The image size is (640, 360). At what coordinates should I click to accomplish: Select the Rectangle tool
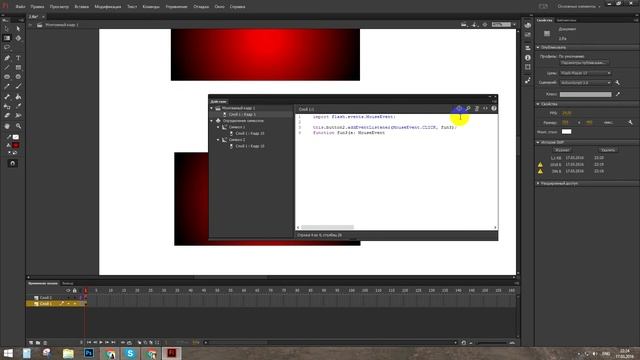tap(18, 67)
